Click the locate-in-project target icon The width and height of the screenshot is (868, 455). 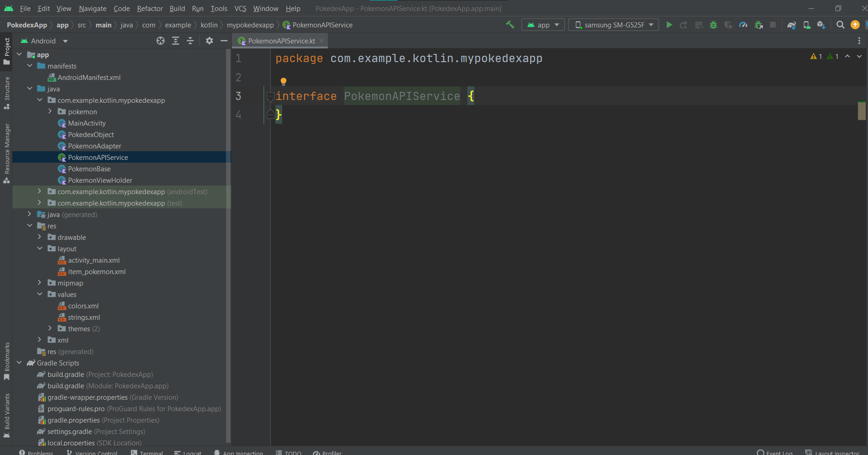coord(161,41)
